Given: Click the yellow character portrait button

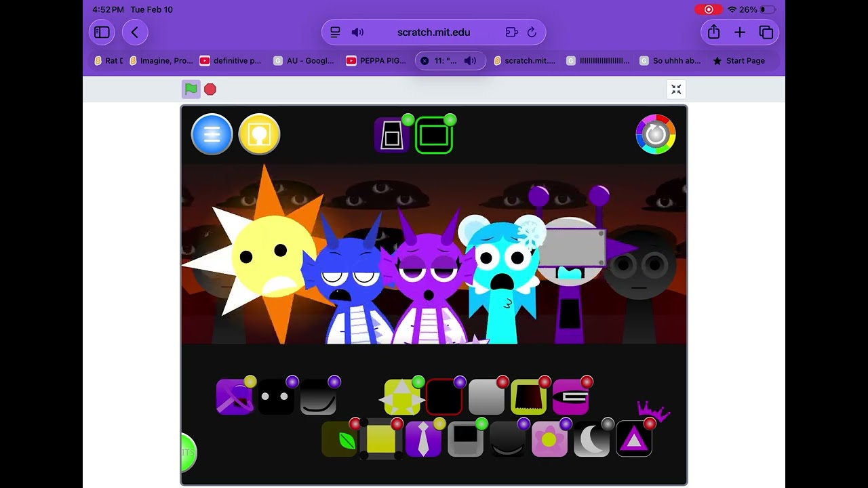Looking at the screenshot, I should (x=259, y=134).
